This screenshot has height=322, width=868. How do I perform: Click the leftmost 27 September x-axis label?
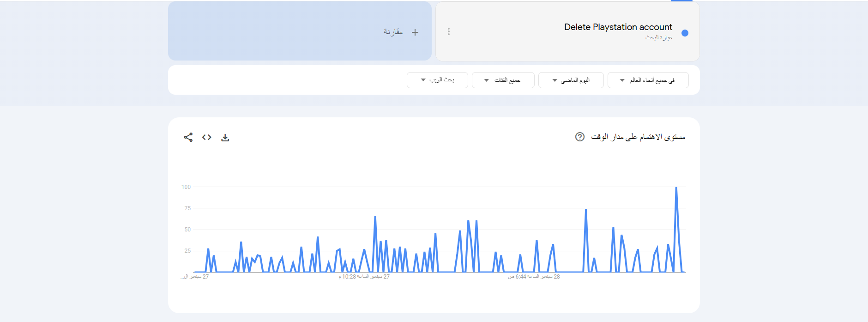195,277
